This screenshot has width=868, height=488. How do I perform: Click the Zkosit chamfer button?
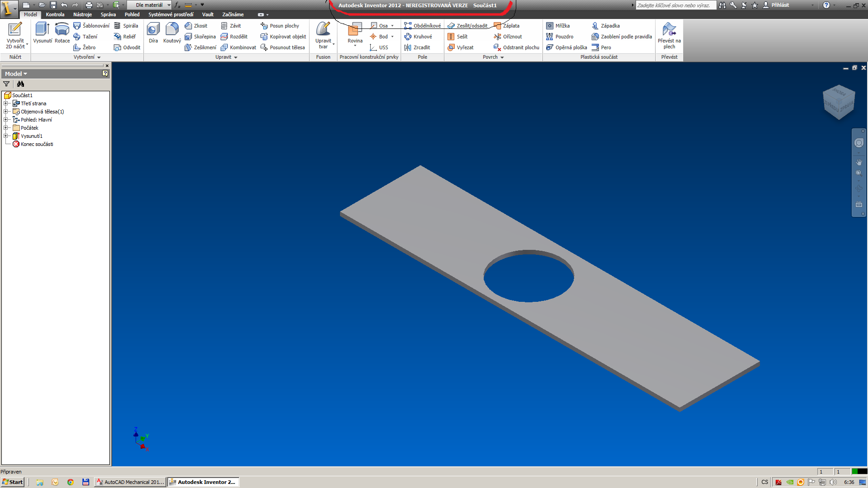click(196, 26)
